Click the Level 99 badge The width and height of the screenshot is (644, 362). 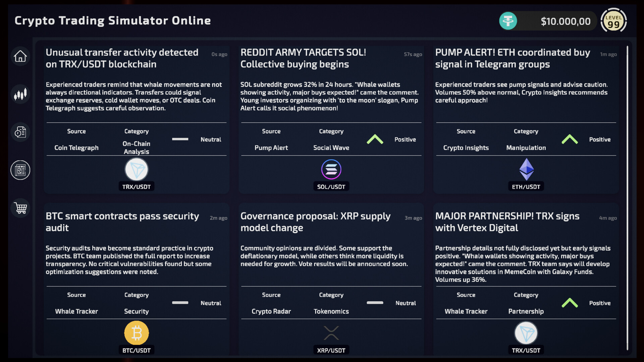click(x=613, y=21)
